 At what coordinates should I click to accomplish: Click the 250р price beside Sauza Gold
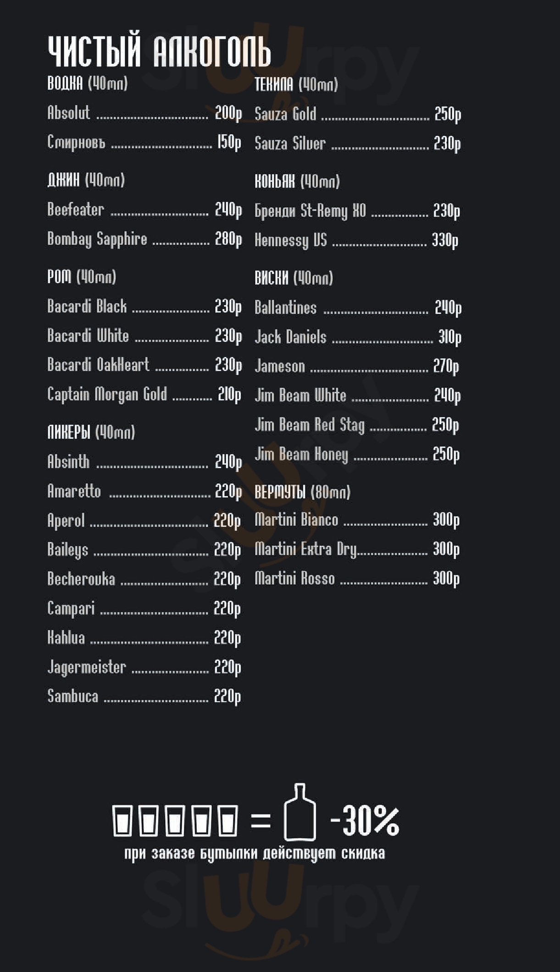point(447,114)
